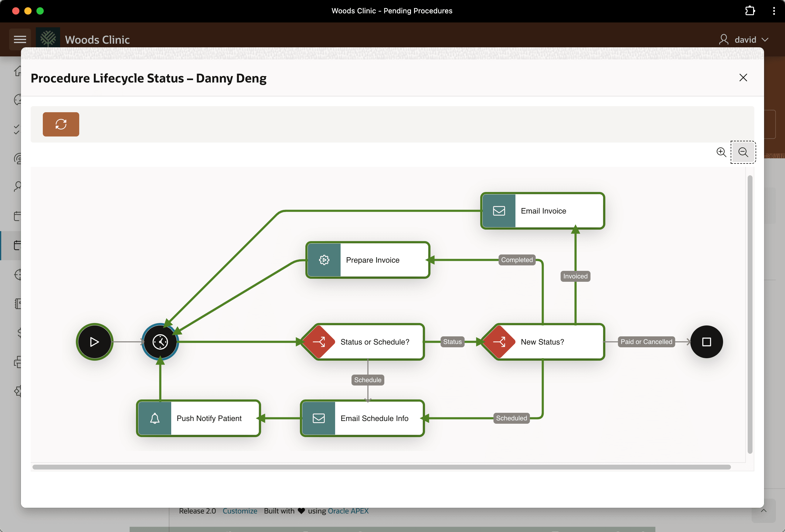Select the Push Notify Patient activity node
This screenshot has height=532, width=785.
point(199,419)
